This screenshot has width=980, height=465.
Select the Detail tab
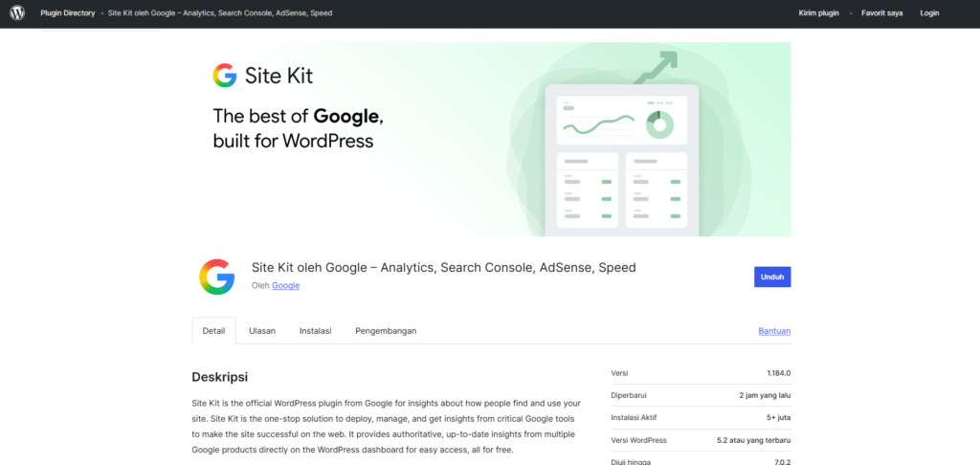point(213,331)
